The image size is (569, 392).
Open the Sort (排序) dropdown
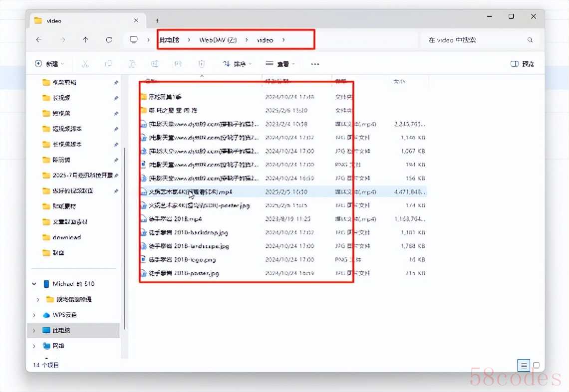click(x=237, y=64)
